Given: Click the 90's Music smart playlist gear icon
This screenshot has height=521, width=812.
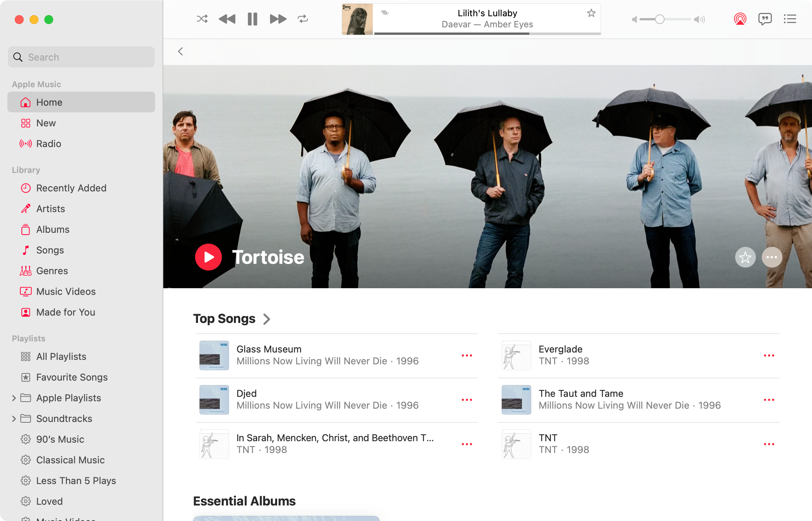Looking at the screenshot, I should [25, 439].
